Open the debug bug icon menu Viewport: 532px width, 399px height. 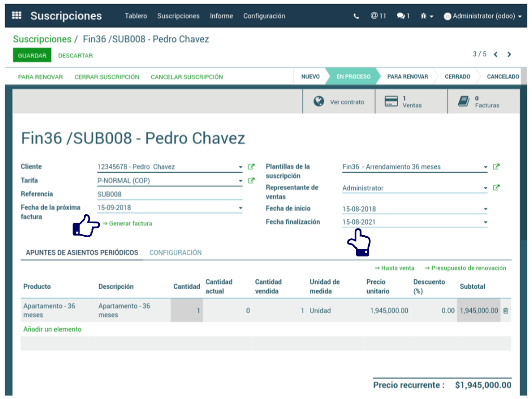click(x=426, y=16)
